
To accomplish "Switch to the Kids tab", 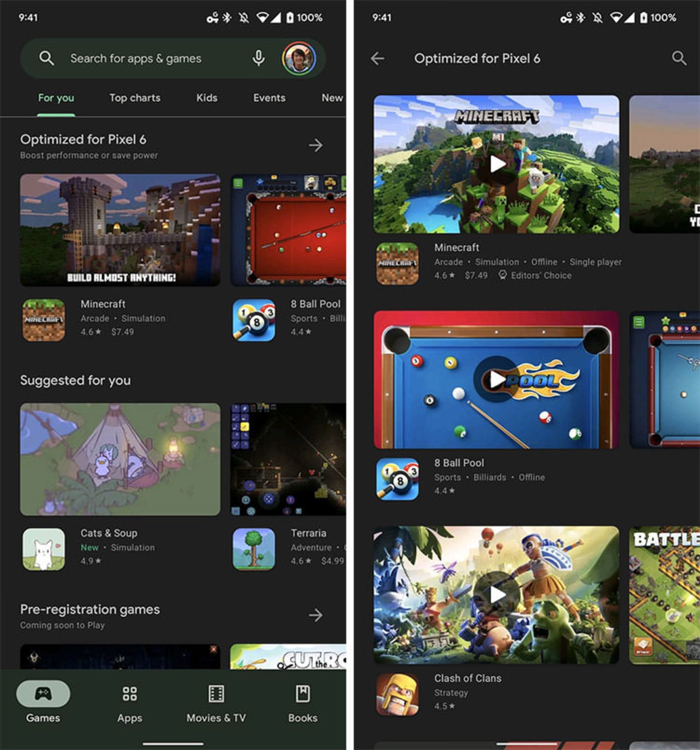I will tap(207, 98).
